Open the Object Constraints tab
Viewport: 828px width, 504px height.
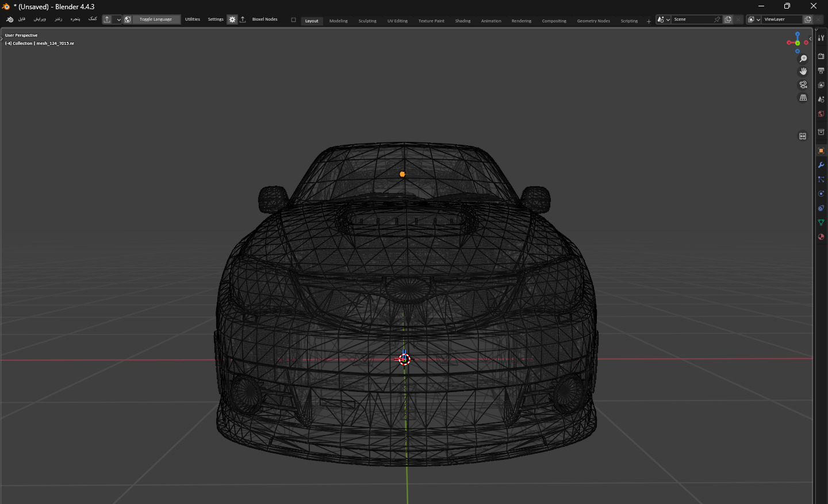(821, 208)
